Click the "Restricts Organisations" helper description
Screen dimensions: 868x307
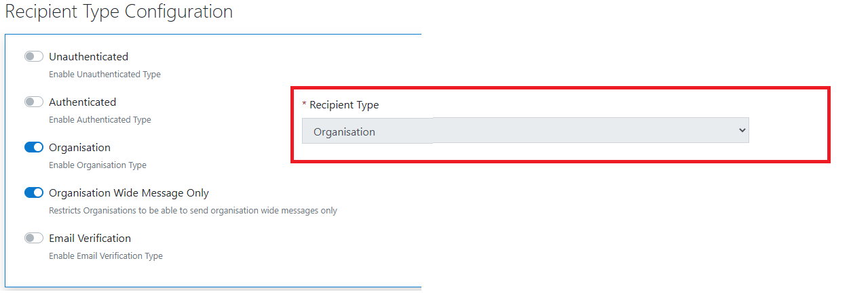[x=193, y=211]
